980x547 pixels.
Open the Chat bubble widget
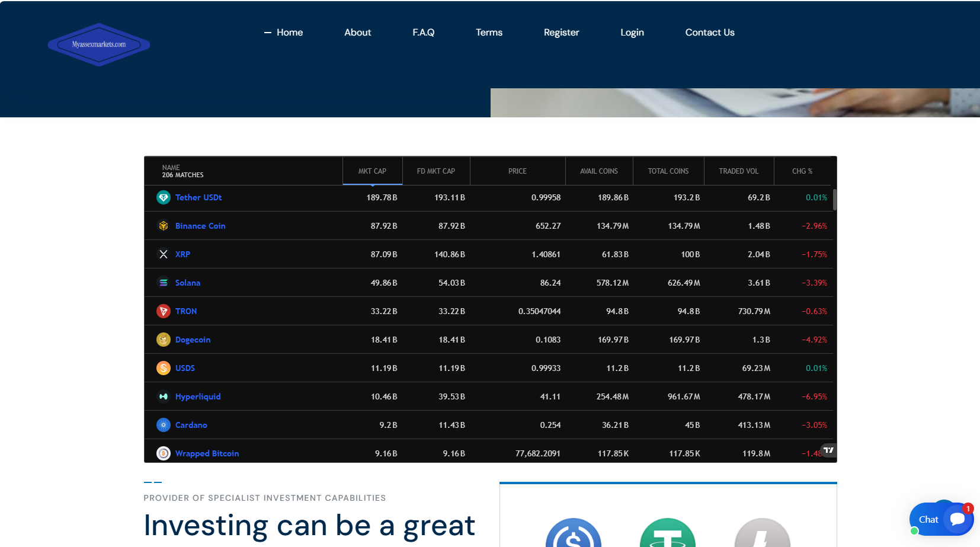coord(941,519)
